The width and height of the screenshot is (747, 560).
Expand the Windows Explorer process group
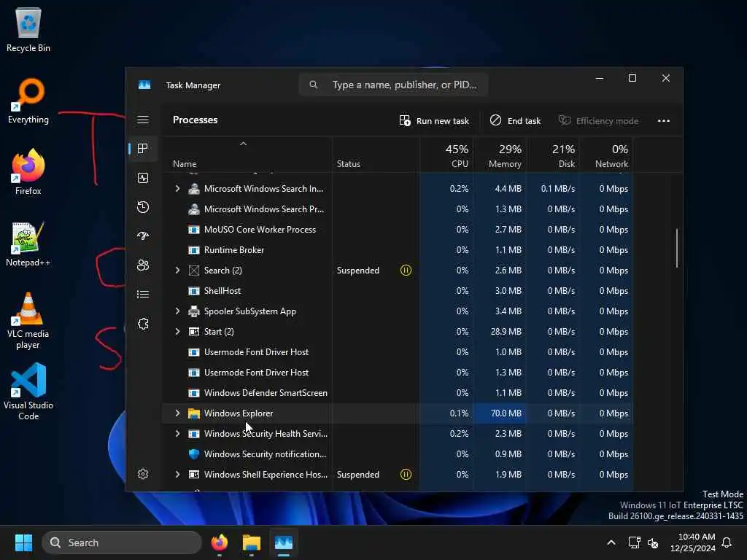(178, 413)
